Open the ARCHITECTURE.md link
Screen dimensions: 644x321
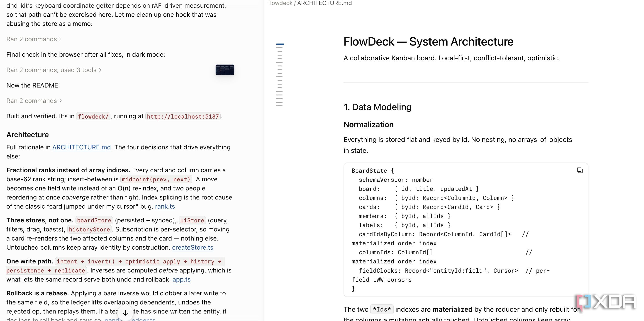(x=81, y=147)
